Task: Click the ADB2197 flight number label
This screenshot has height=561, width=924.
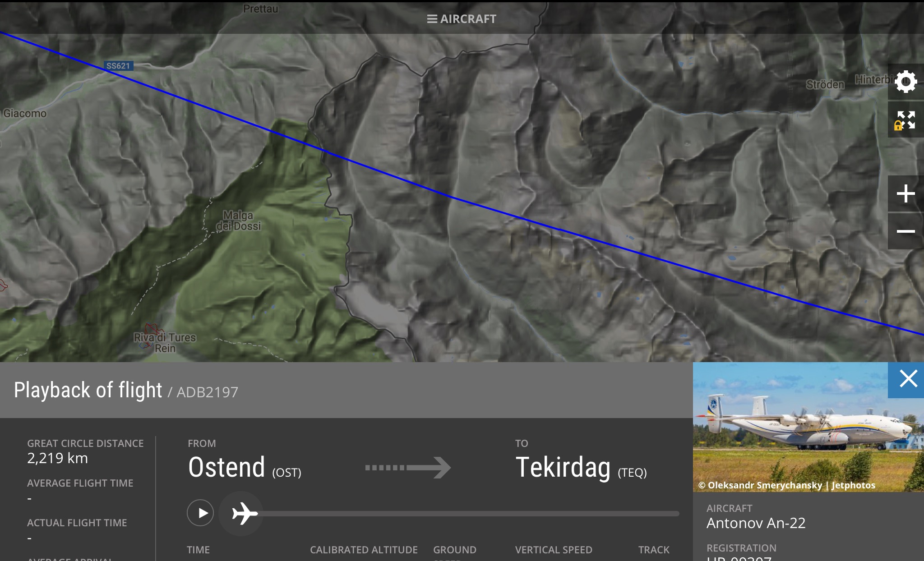Action: (x=207, y=392)
